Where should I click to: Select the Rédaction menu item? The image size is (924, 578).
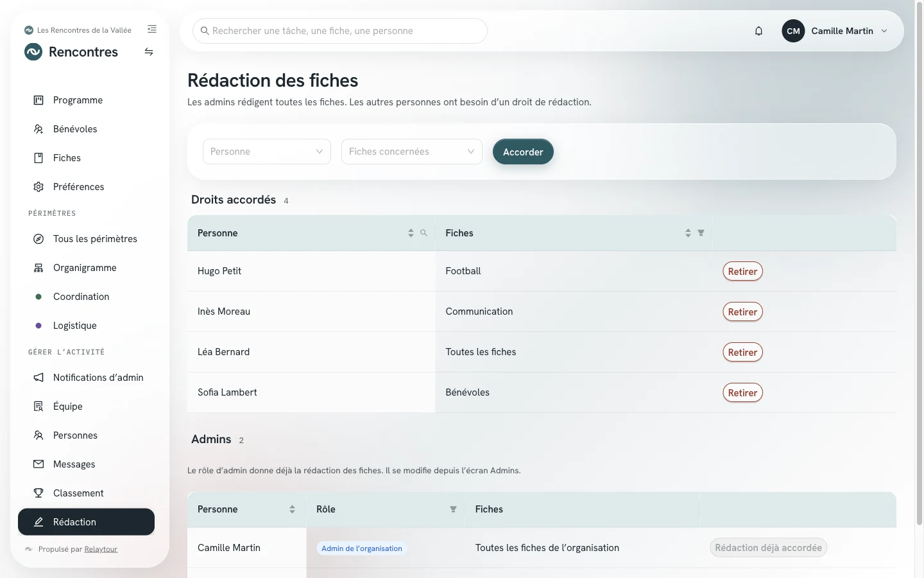(86, 522)
